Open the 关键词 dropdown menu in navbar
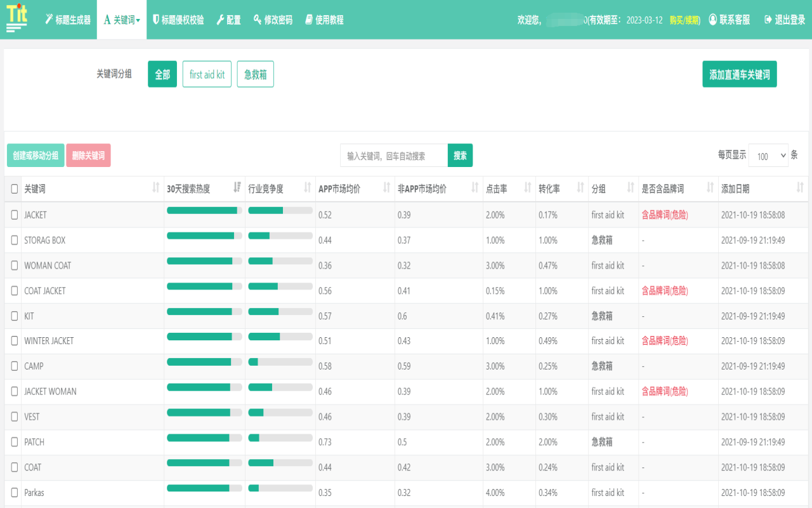Screen dimensions: 812x508 coord(122,20)
